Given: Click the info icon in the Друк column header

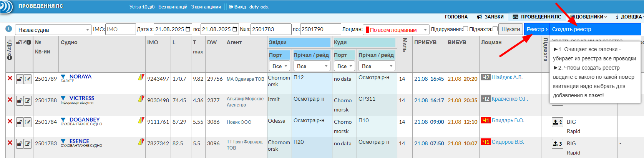Looking at the screenshot, I should click(x=10, y=58).
